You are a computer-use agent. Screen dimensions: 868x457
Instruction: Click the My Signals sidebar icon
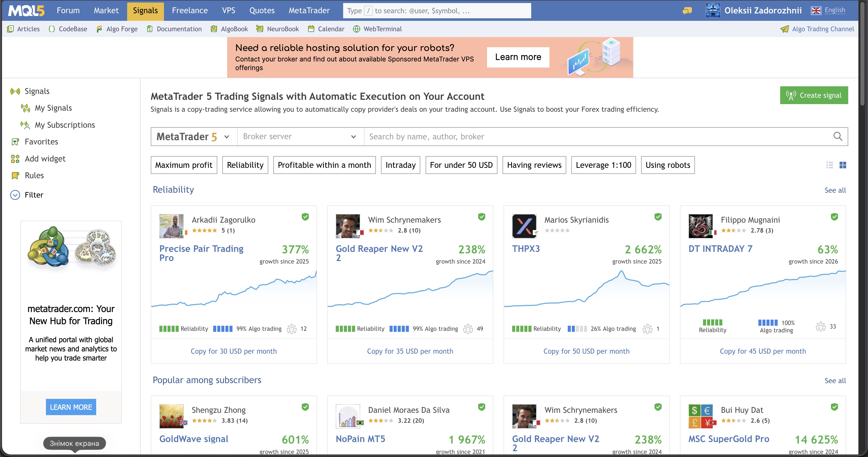(26, 108)
